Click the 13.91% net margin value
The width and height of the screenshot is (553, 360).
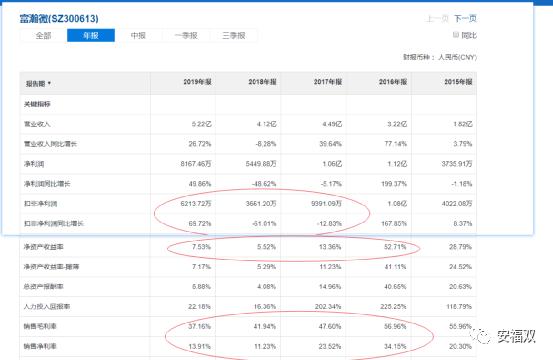199,346
